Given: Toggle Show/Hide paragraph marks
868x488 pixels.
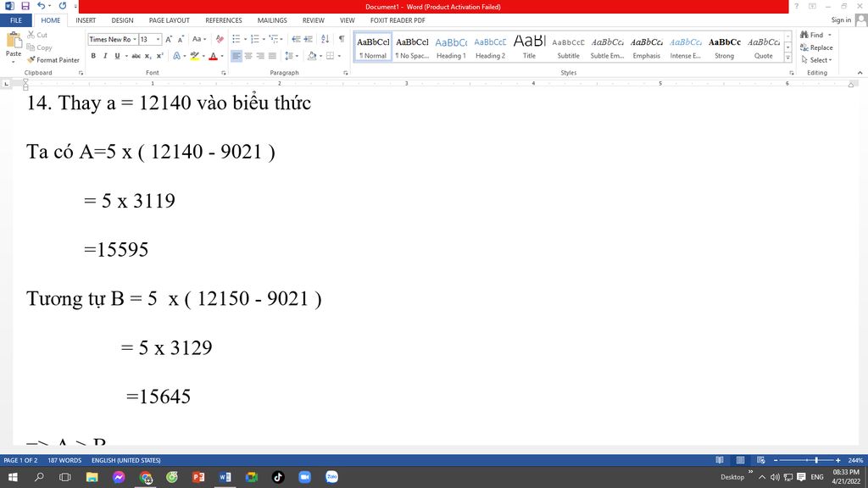Looking at the screenshot, I should coord(342,39).
